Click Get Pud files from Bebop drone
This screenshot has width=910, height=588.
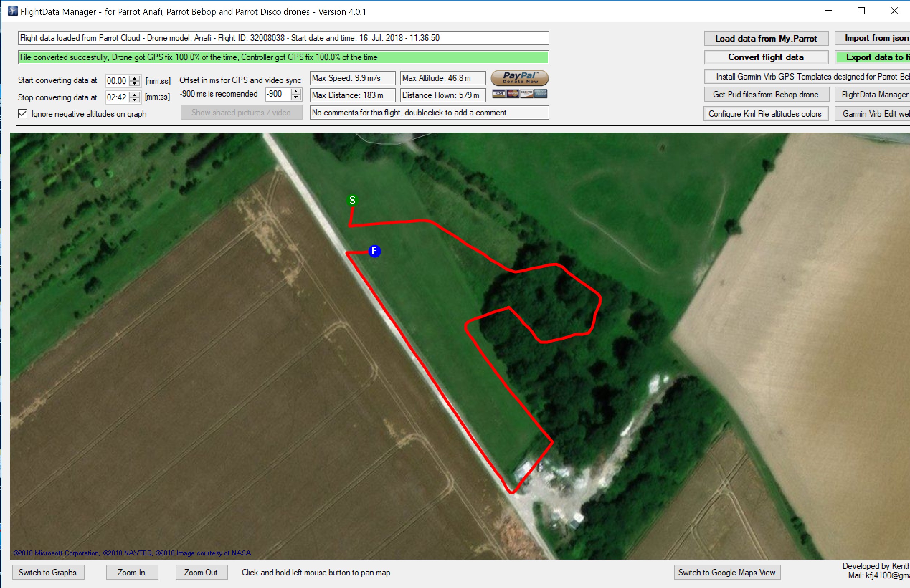tap(766, 95)
